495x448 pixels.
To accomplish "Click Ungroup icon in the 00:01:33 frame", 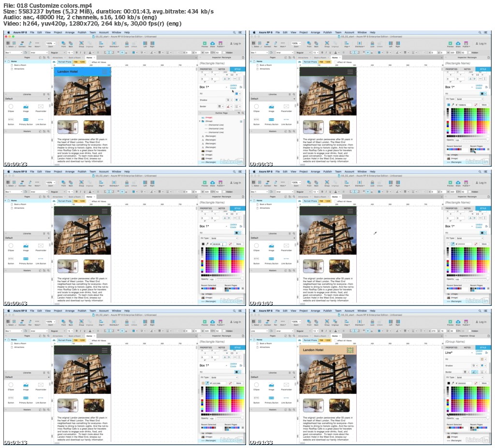I will pyautogui.click(x=335, y=322).
